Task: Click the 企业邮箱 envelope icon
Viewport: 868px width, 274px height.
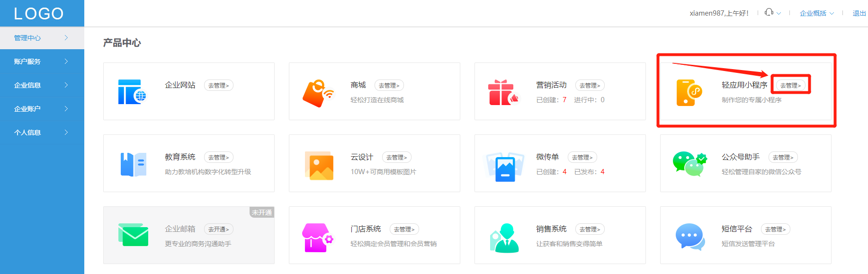Action: pyautogui.click(x=133, y=235)
